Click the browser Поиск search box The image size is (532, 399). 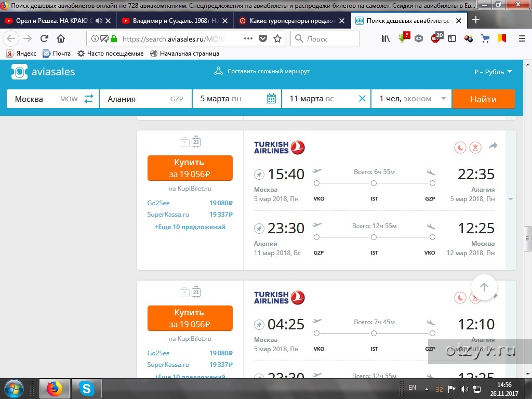tap(325, 38)
